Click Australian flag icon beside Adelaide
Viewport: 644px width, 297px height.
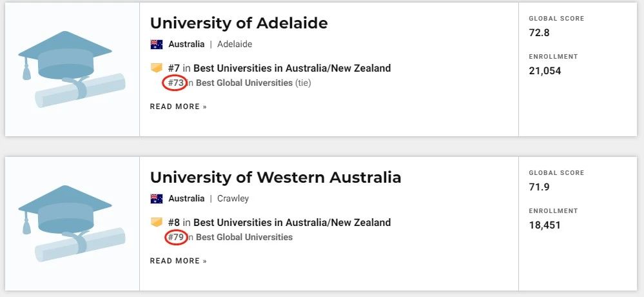(157, 45)
